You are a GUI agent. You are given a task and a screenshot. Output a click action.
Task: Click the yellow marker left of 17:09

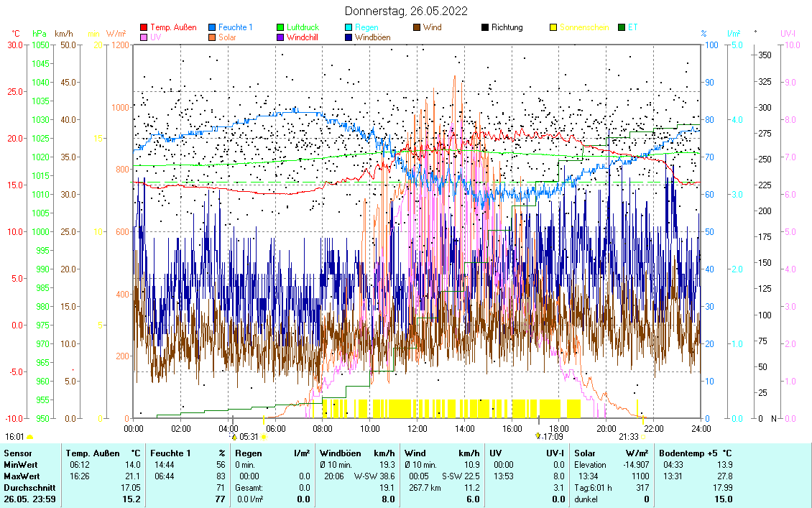(x=538, y=436)
